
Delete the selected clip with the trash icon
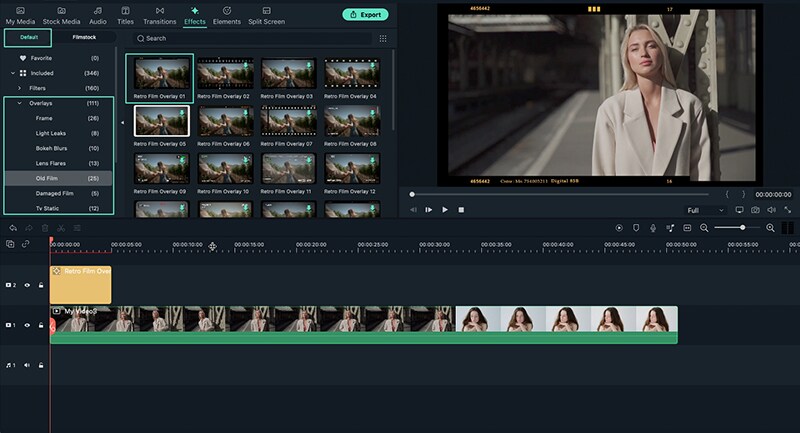tap(45, 228)
